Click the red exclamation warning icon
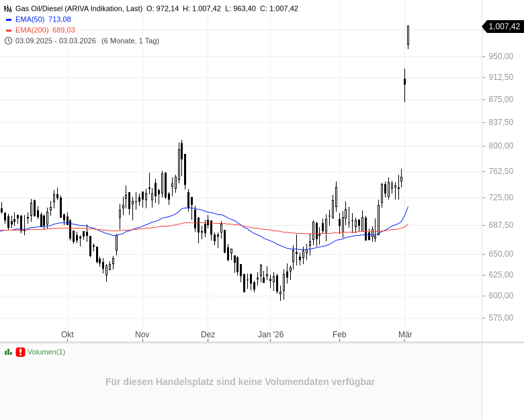The image size is (524, 420). pyautogui.click(x=20, y=352)
